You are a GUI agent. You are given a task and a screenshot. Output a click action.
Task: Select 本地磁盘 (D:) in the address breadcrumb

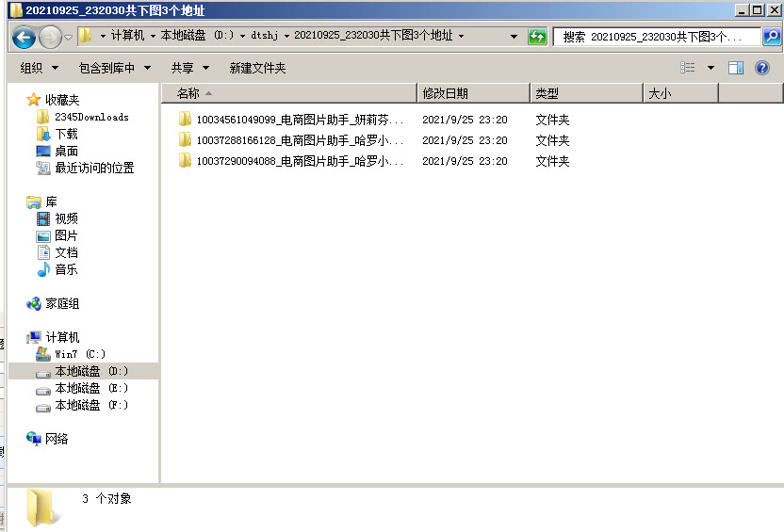[197, 36]
